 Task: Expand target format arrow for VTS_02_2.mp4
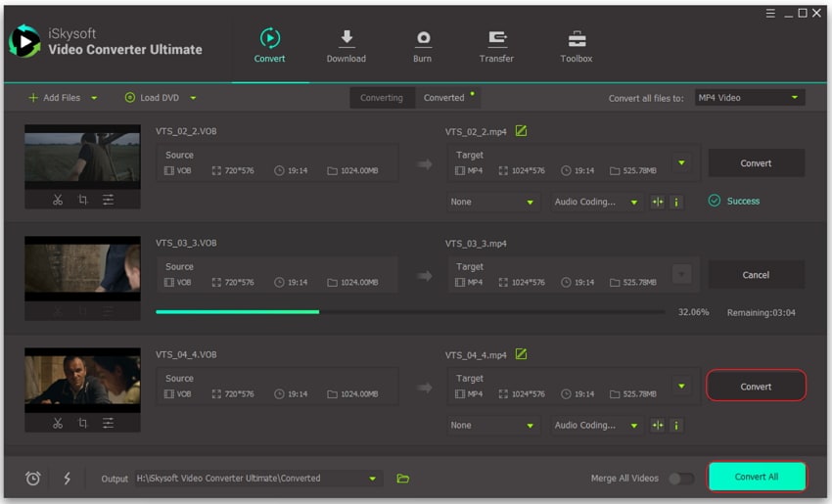click(x=682, y=162)
